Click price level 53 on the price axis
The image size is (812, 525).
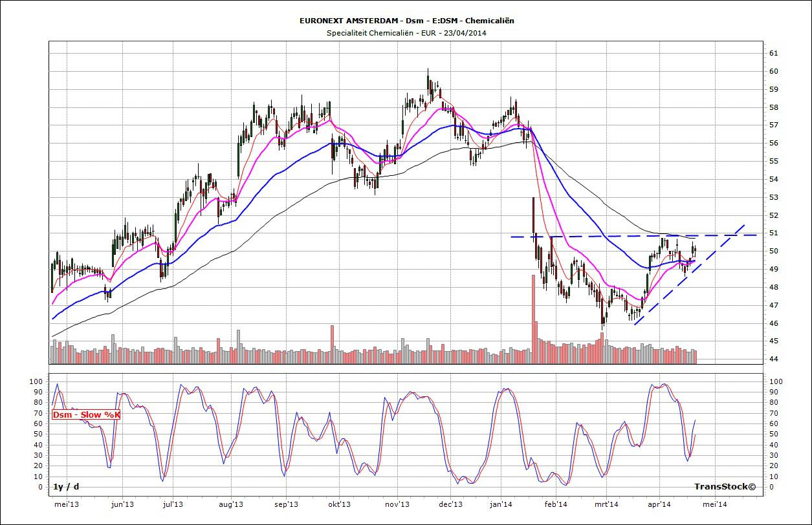[x=774, y=197]
